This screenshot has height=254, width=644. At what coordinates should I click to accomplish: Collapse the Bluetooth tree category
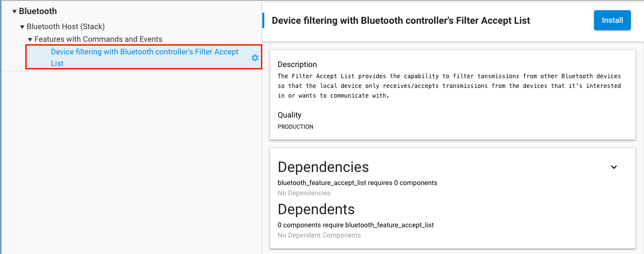[x=15, y=11]
